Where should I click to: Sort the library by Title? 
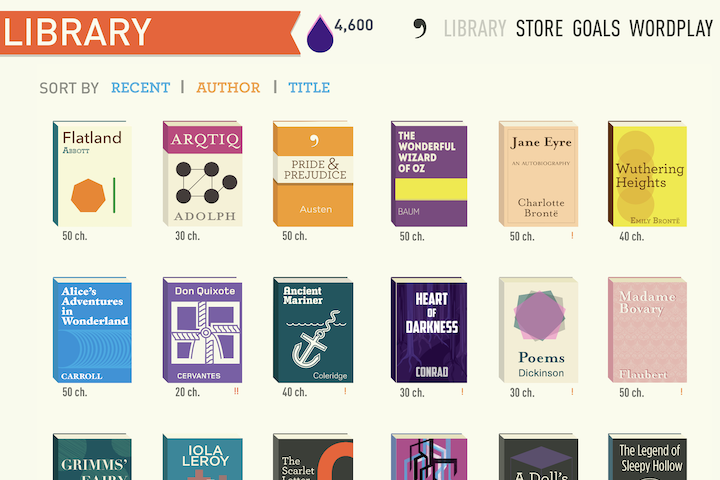309,87
